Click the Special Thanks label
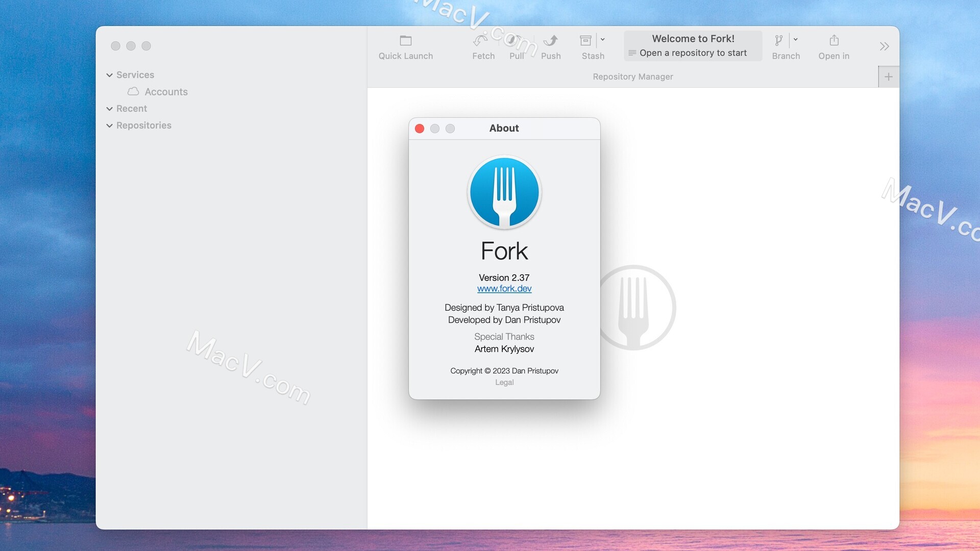Viewport: 980px width, 551px height. point(504,337)
